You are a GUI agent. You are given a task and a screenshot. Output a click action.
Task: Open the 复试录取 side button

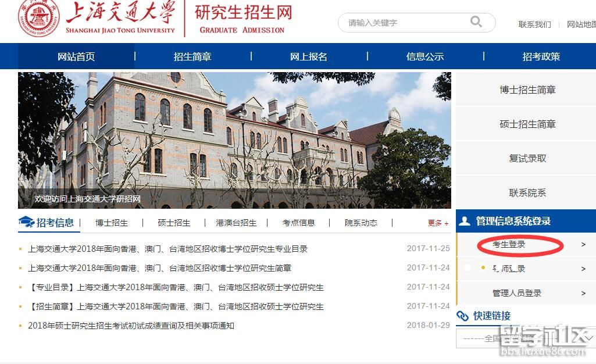click(x=527, y=158)
